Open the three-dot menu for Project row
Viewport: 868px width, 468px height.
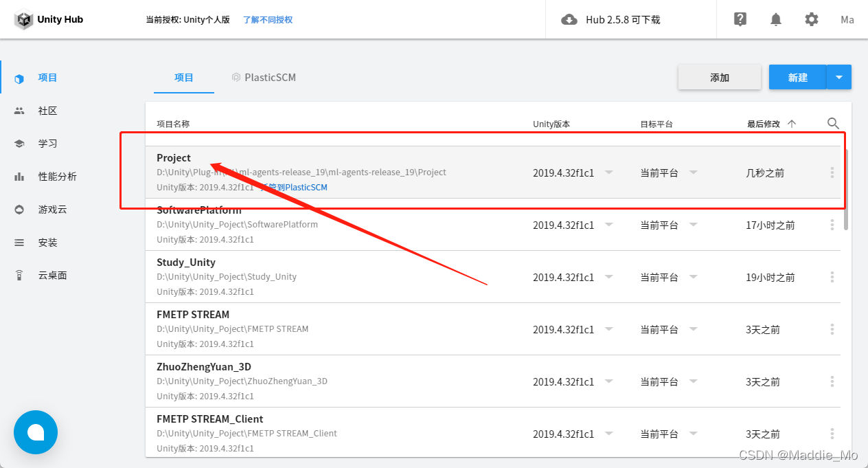832,172
